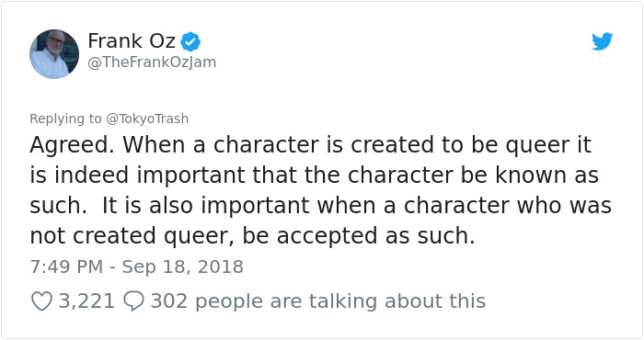Click the 302 replies number
The height and width of the screenshot is (340, 644).
coord(169,301)
